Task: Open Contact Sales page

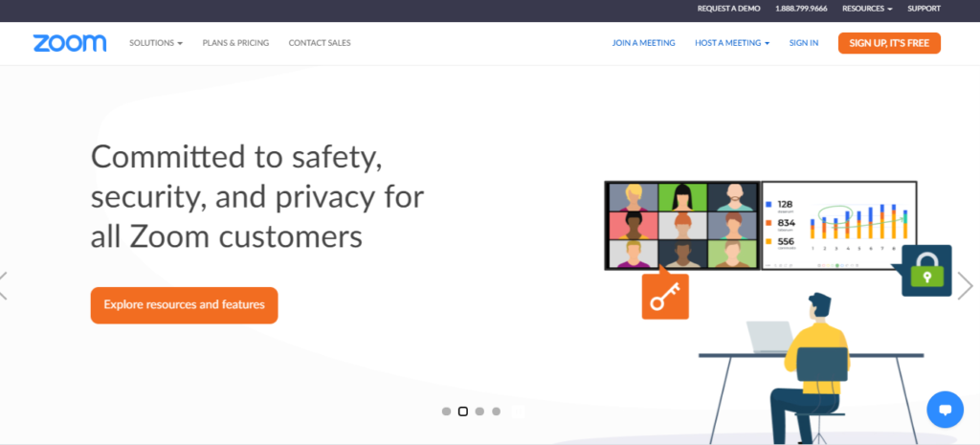Action: point(320,43)
